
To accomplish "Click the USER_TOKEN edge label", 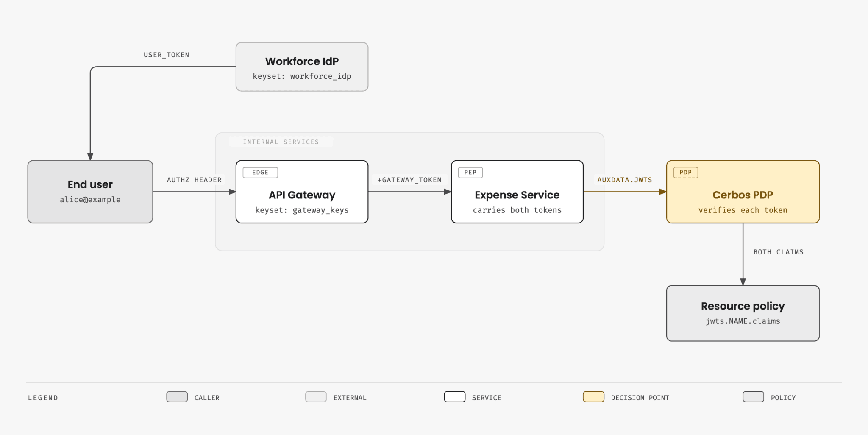I will click(167, 55).
